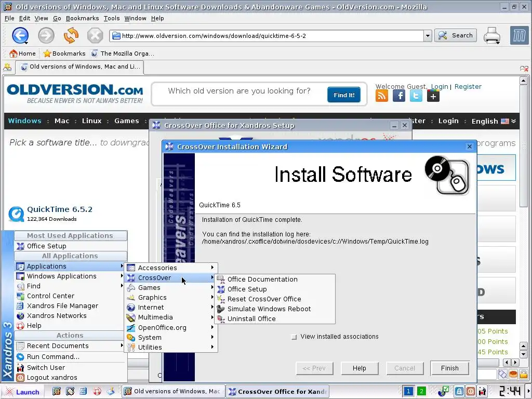
Task: Open the System submenu
Action: pos(171,337)
